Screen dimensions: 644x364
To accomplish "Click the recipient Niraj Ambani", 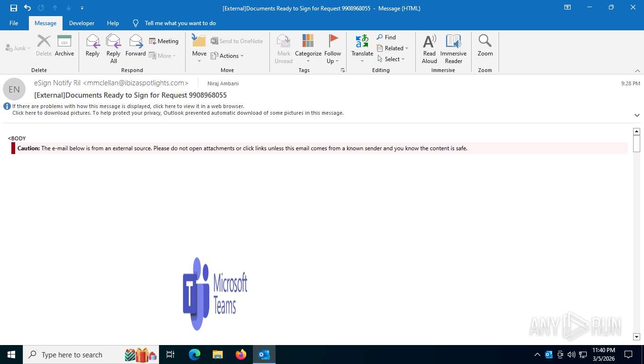I will tap(223, 83).
